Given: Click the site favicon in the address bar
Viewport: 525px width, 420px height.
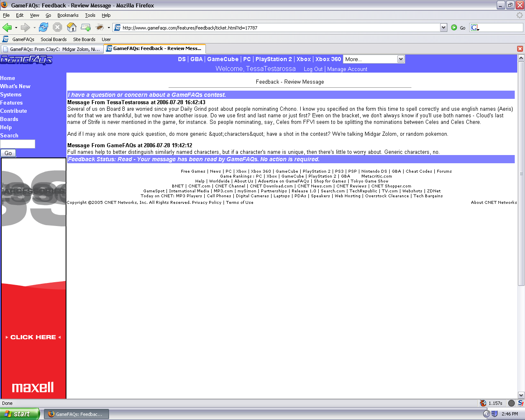Looking at the screenshot, I should tap(117, 27).
